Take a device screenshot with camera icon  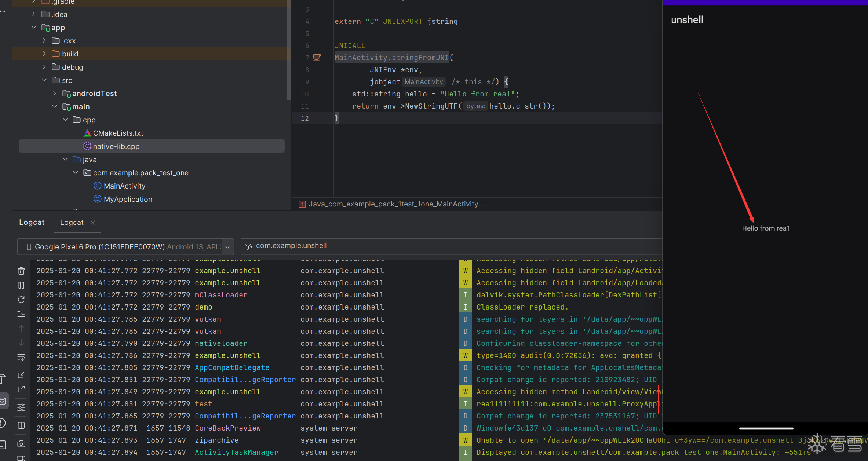(21, 444)
